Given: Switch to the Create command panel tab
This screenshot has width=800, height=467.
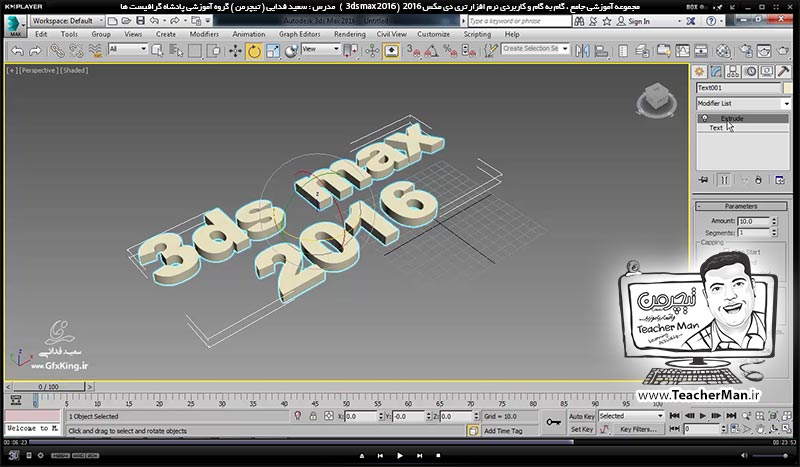Looking at the screenshot, I should coord(699,71).
